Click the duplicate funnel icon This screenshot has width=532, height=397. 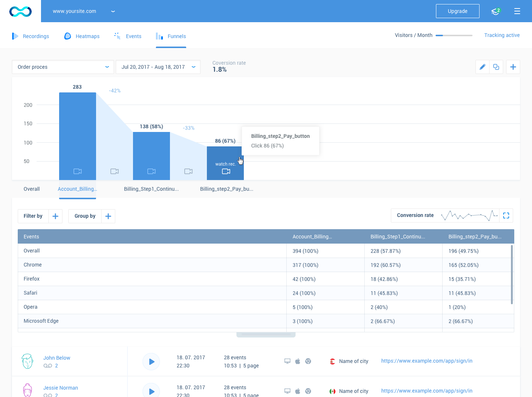coord(496,67)
